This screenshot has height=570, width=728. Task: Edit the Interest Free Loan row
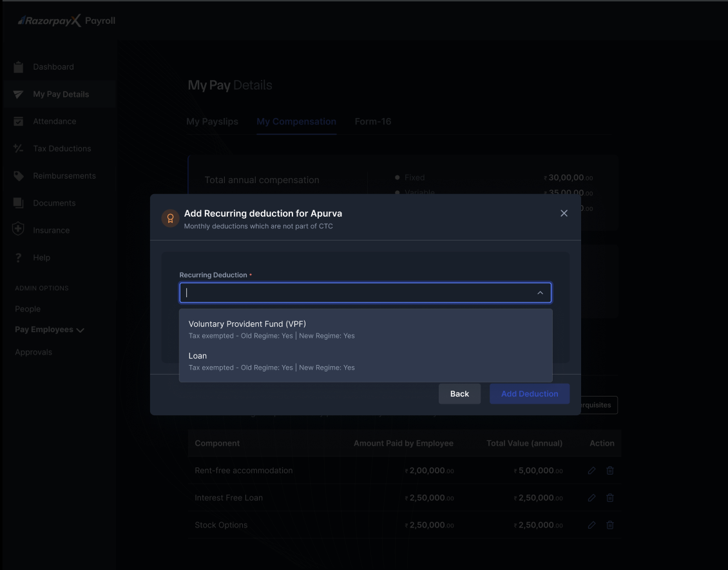tap(591, 498)
